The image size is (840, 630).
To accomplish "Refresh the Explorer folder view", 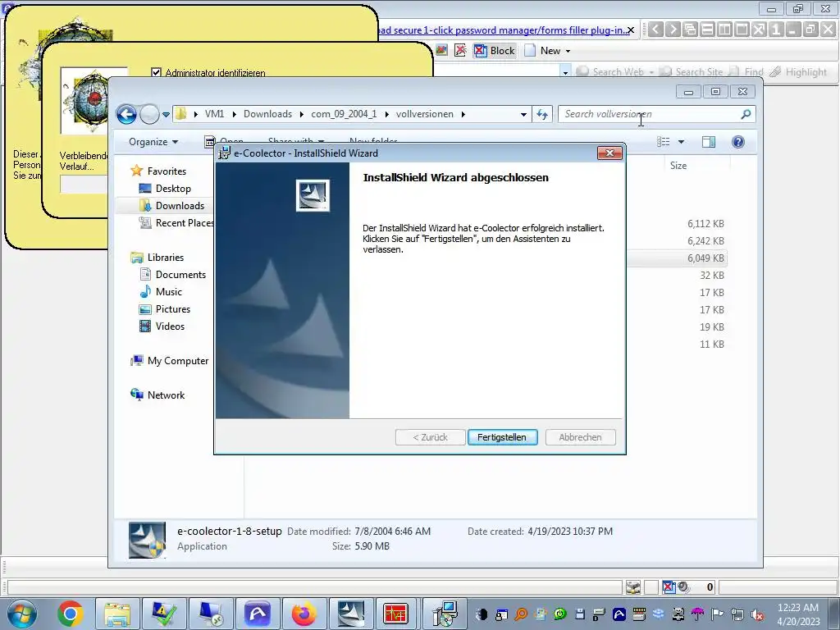I will [x=542, y=114].
